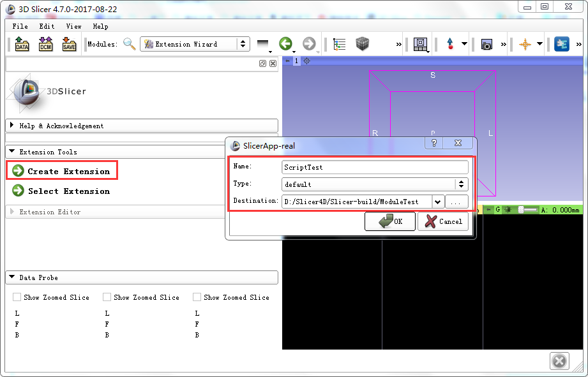588x377 pixels.
Task: Open the view layout selector icon
Action: click(420, 44)
